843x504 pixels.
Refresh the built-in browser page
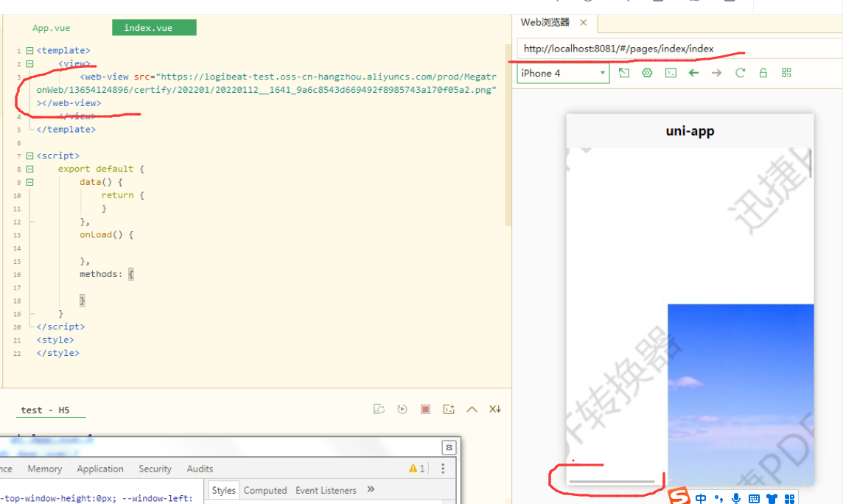pyautogui.click(x=741, y=73)
